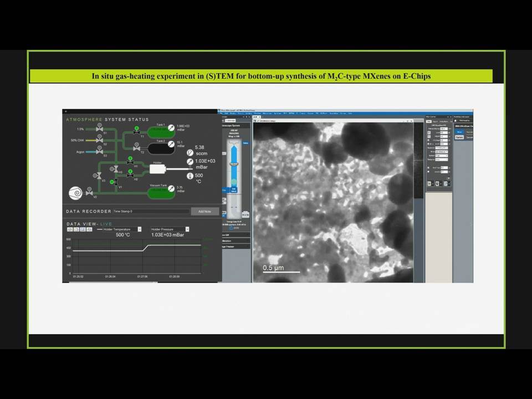Click the 50% CH4 gas label
The width and height of the screenshot is (532, 399).
point(78,140)
